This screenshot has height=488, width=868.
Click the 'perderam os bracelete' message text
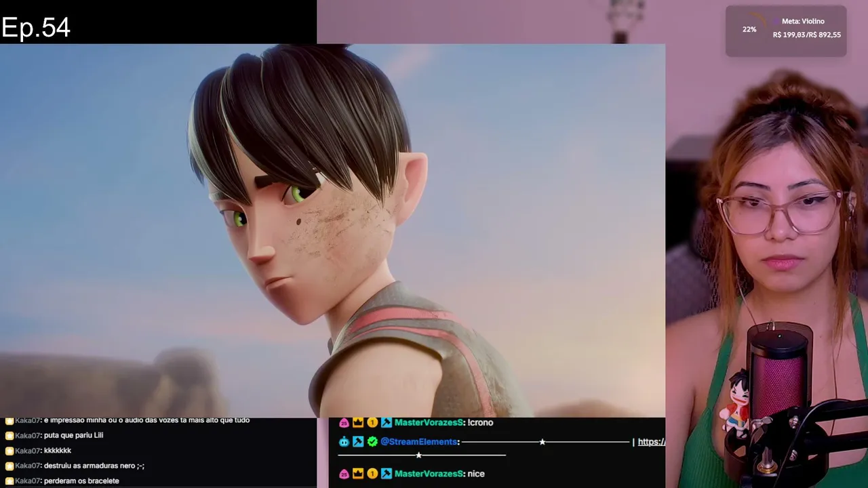[81, 481]
